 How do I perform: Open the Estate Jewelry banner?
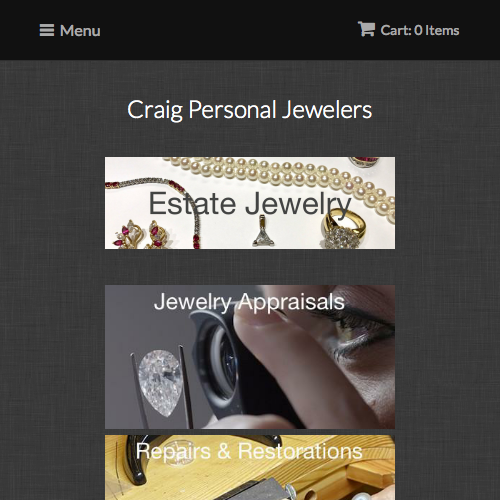(x=250, y=203)
